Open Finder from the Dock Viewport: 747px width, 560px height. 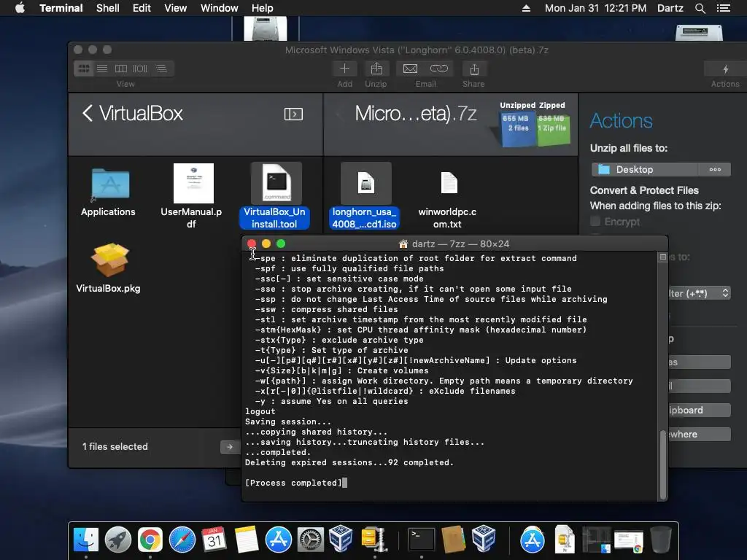click(x=86, y=540)
